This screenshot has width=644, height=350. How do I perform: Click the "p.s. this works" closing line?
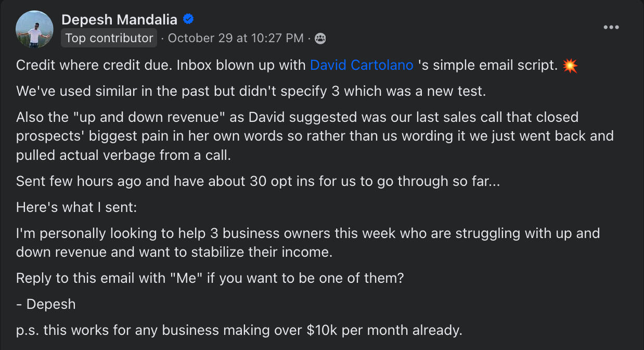pos(239,330)
